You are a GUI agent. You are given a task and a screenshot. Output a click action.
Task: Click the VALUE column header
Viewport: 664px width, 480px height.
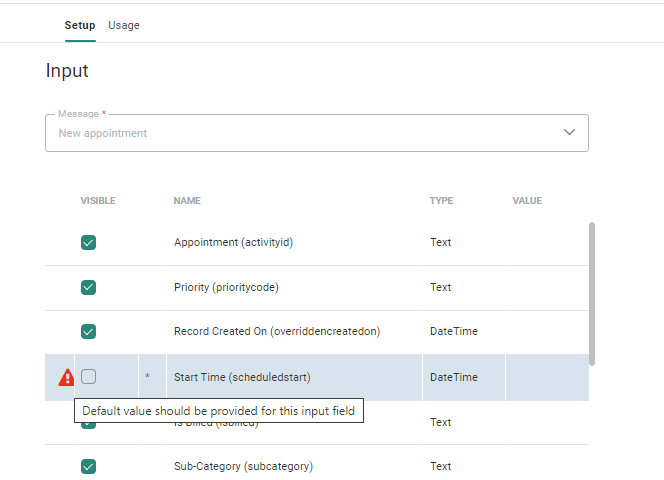527,201
